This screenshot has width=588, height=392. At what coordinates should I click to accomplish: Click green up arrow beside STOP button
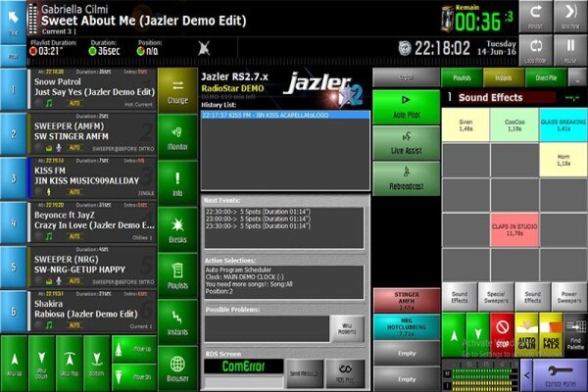pyautogui.click(x=454, y=335)
